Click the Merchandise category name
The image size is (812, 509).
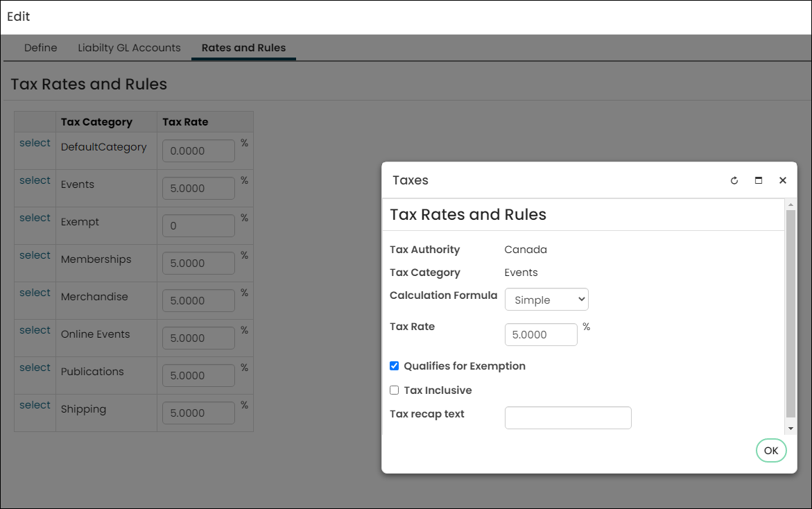(94, 297)
